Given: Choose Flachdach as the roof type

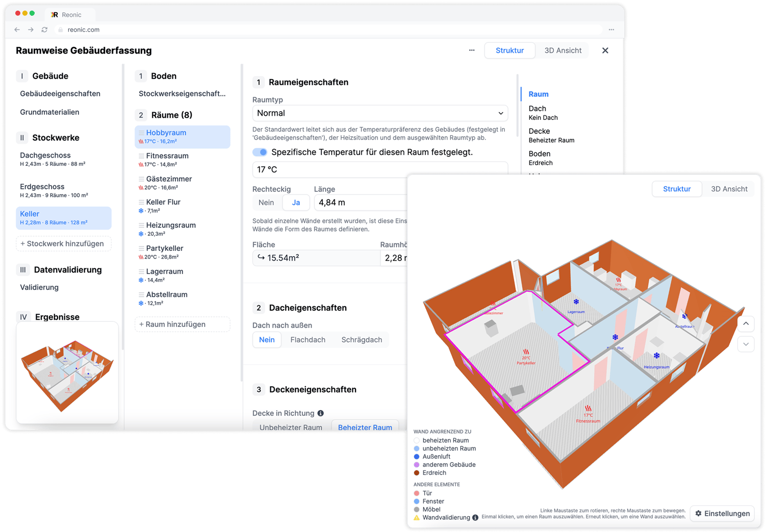Looking at the screenshot, I should 308,340.
